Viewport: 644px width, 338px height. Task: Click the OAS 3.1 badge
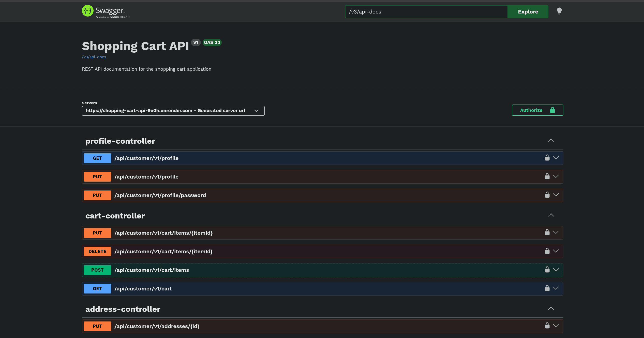212,42
